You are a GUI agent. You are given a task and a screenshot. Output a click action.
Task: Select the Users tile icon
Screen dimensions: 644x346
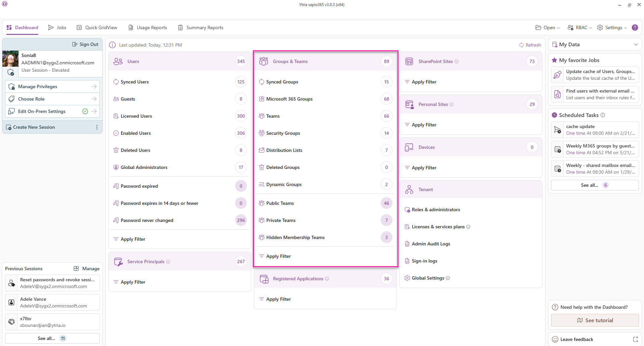118,61
